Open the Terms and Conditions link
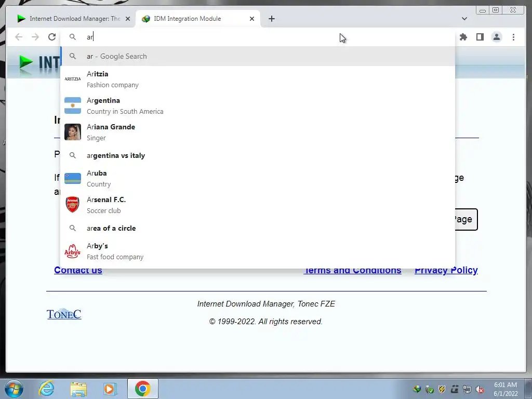 tap(352, 270)
